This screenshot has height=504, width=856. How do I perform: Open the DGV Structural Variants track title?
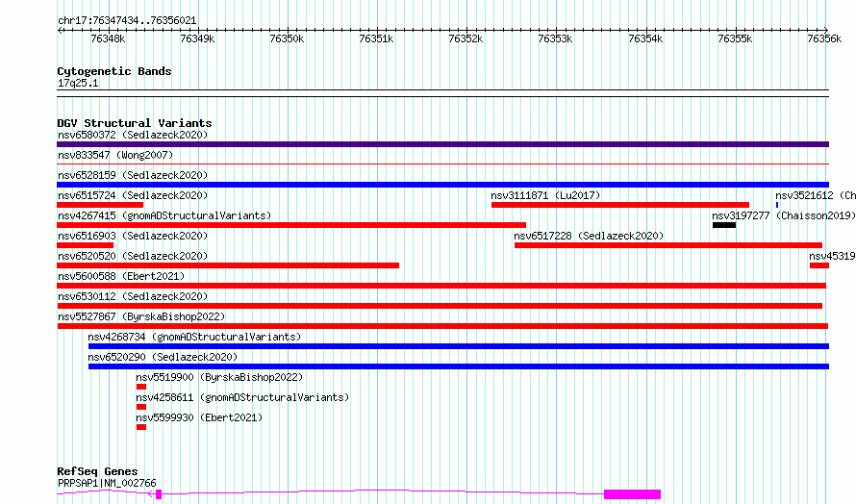point(135,123)
